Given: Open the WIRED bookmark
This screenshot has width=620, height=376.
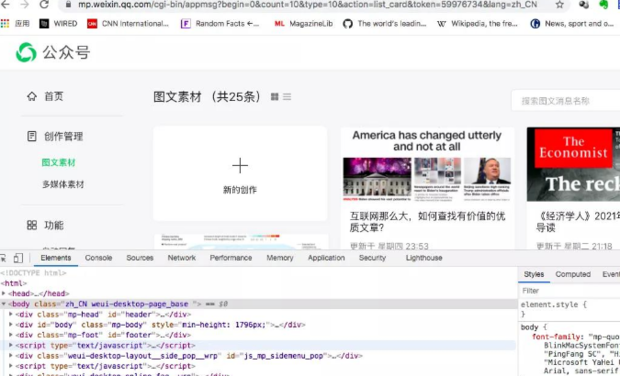Looking at the screenshot, I should [58, 24].
